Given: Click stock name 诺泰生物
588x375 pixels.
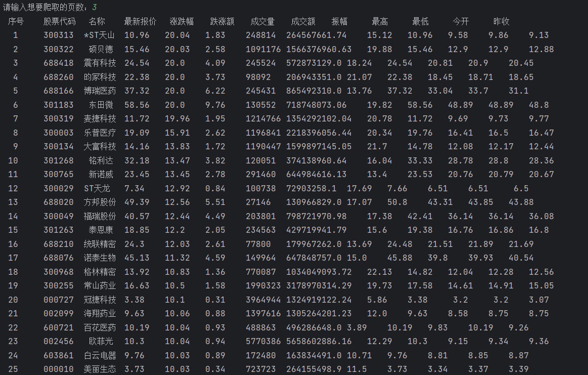Looking at the screenshot, I should click(x=100, y=258).
